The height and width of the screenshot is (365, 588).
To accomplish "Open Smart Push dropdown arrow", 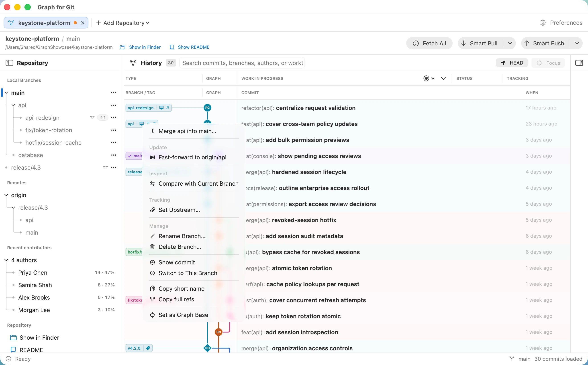I will point(576,43).
